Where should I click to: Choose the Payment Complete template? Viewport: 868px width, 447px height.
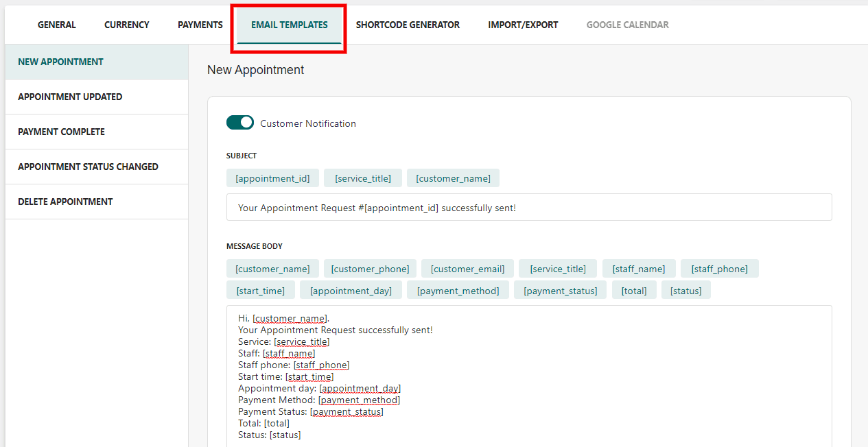(x=97, y=132)
